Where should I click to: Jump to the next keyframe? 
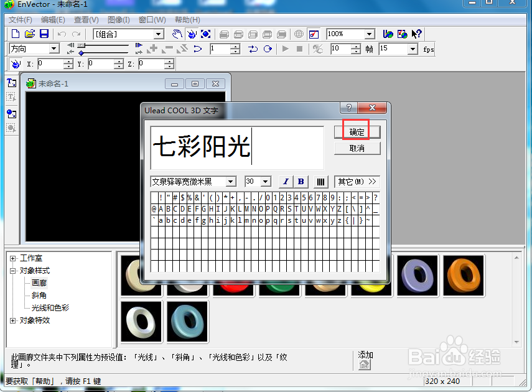coord(139,52)
